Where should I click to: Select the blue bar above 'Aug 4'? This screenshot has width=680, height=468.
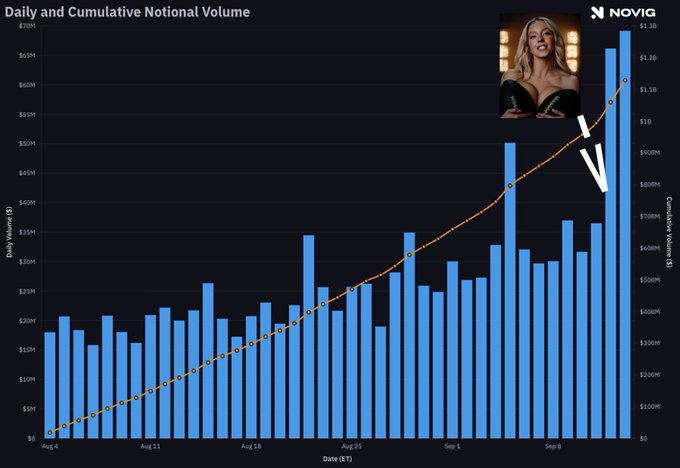pos(50,385)
